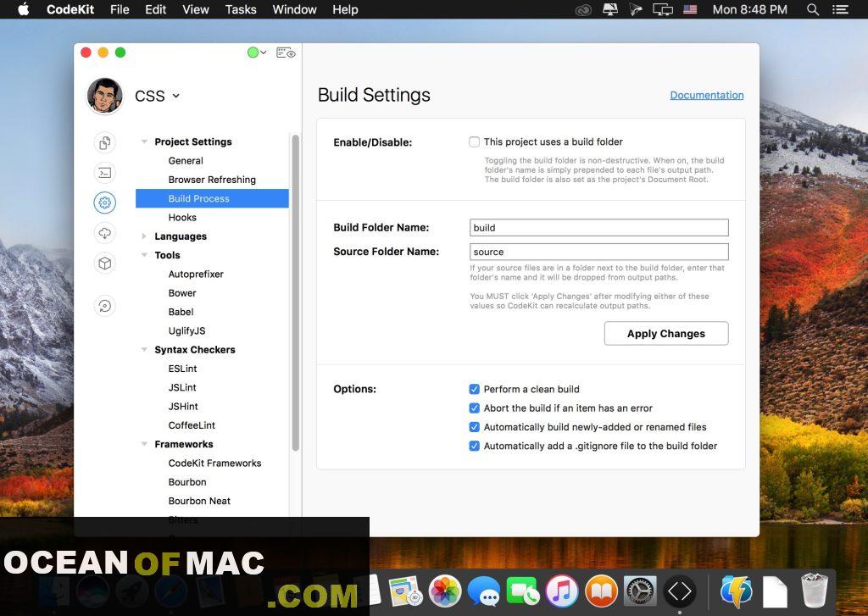The width and height of the screenshot is (868, 616).
Task: Click the settings list scrollbar
Action: (296, 293)
